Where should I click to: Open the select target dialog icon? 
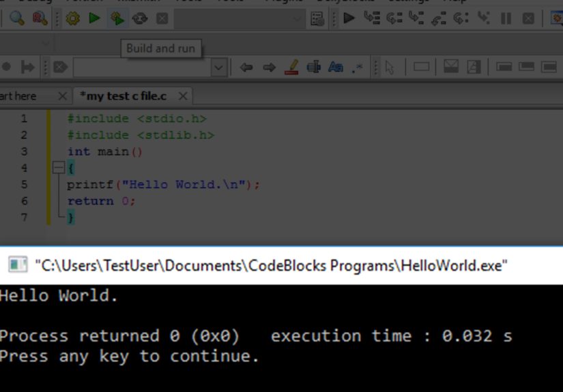[x=317, y=18]
